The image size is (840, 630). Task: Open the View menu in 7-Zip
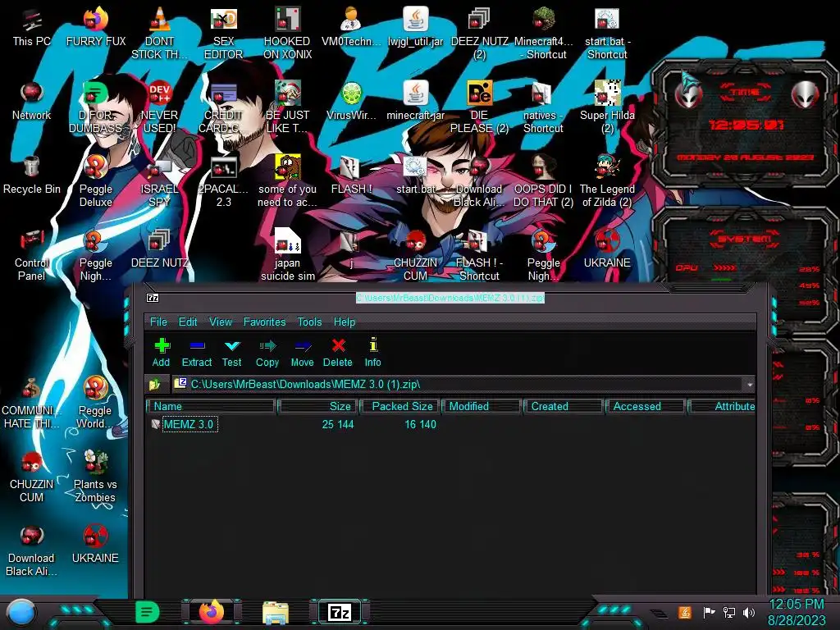(220, 322)
